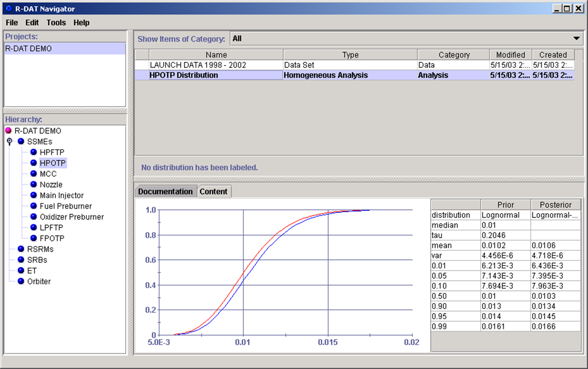Select the Posterior mean value cell
The image size is (588, 369).
coord(555,245)
